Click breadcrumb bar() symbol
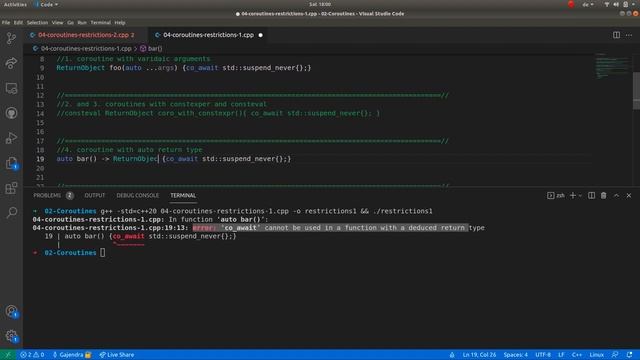 point(151,49)
